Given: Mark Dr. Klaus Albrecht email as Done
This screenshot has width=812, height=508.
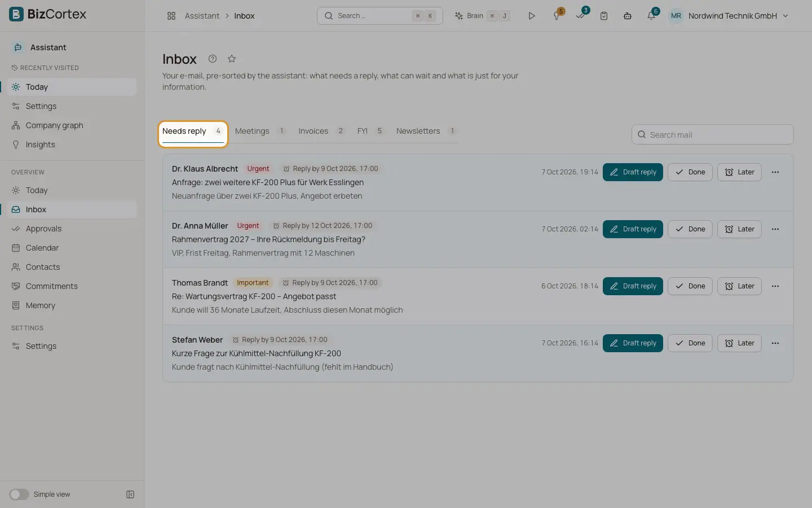Looking at the screenshot, I should (690, 172).
